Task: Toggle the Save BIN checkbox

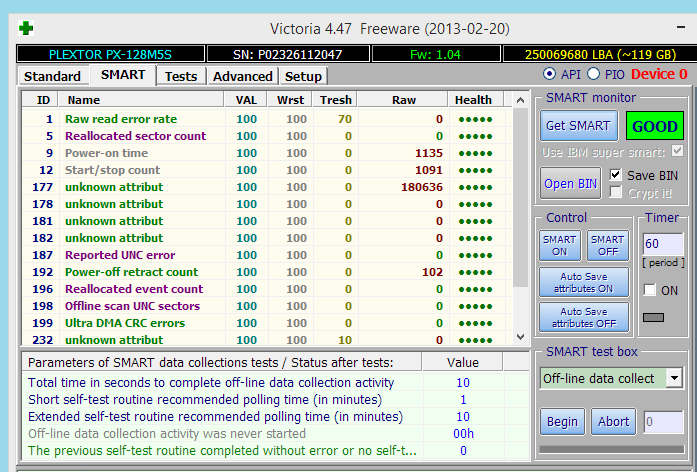Action: pyautogui.click(x=615, y=175)
